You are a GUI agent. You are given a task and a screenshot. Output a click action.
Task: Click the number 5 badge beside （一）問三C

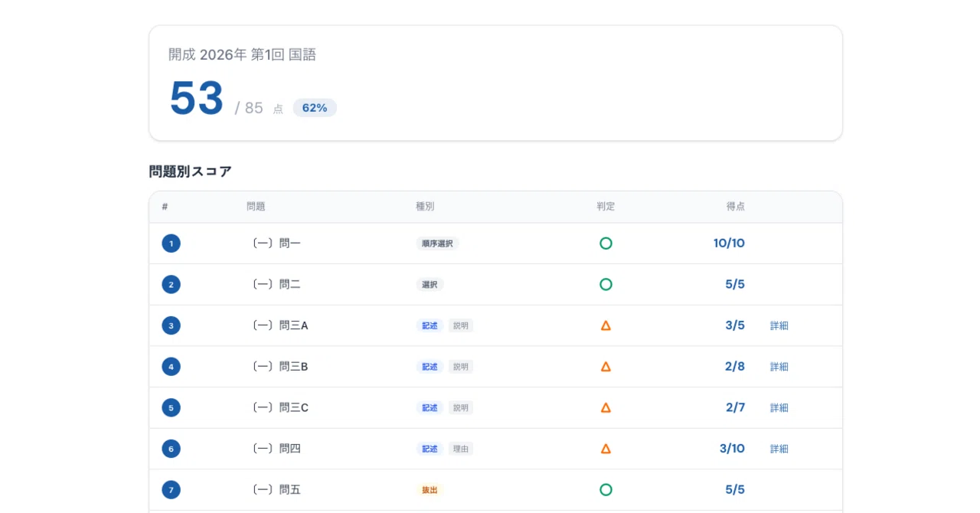click(x=171, y=407)
